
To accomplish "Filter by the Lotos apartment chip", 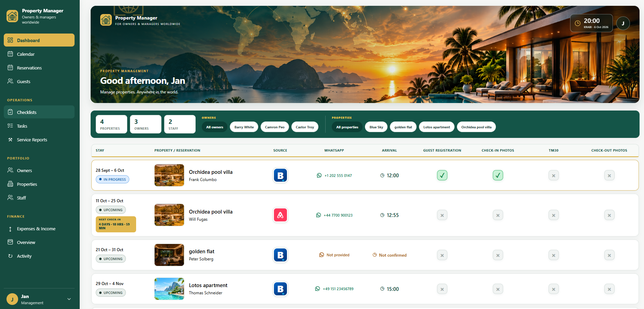I will point(437,127).
